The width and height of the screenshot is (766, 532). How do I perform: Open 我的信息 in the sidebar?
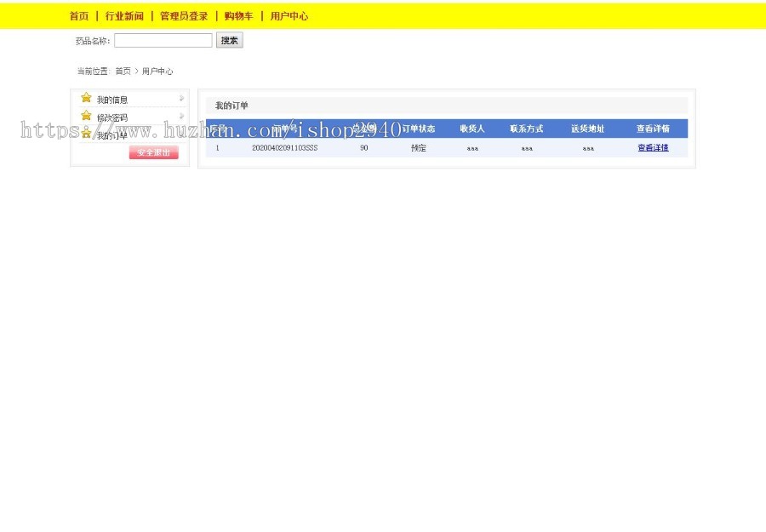coord(112,100)
